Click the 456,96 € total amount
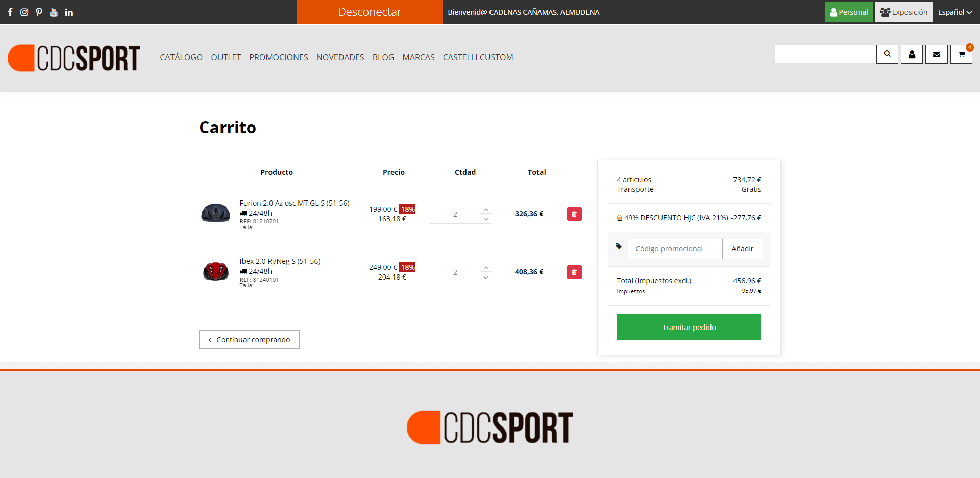This screenshot has width=980, height=478. point(747,281)
